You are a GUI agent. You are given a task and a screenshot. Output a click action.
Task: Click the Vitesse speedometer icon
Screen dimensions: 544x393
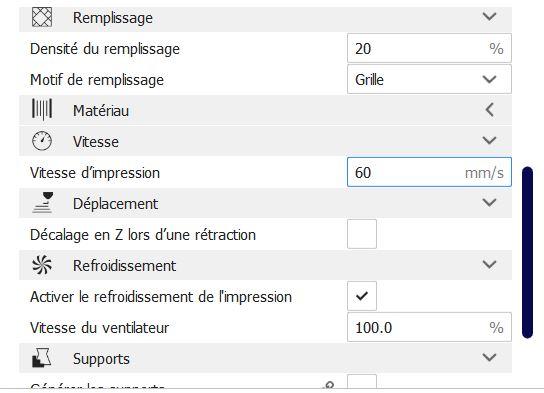coord(42,141)
